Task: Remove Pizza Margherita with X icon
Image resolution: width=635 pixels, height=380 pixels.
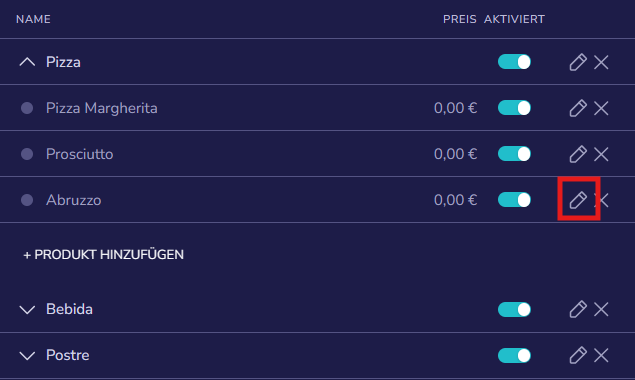Action: tap(601, 108)
